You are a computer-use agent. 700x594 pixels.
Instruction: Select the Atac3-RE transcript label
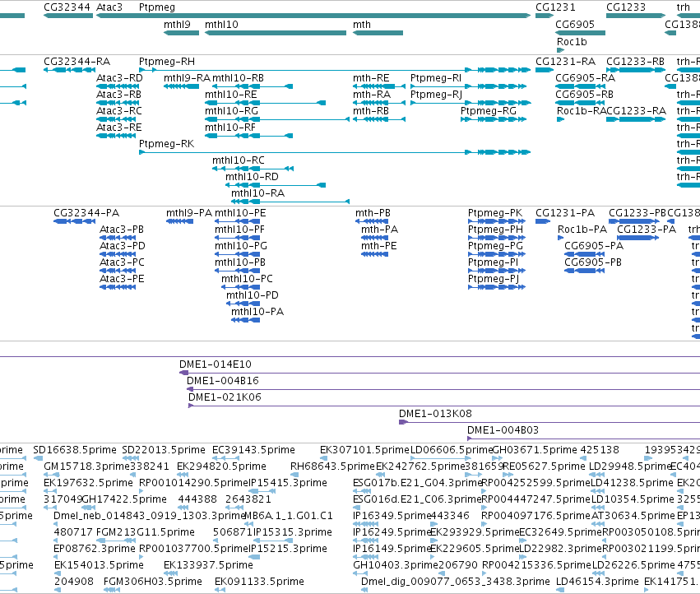pos(119,128)
